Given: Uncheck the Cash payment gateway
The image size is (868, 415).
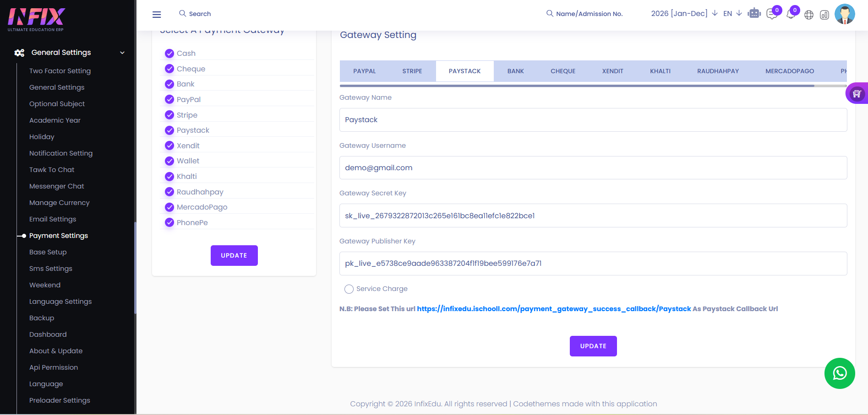Looking at the screenshot, I should (x=169, y=53).
